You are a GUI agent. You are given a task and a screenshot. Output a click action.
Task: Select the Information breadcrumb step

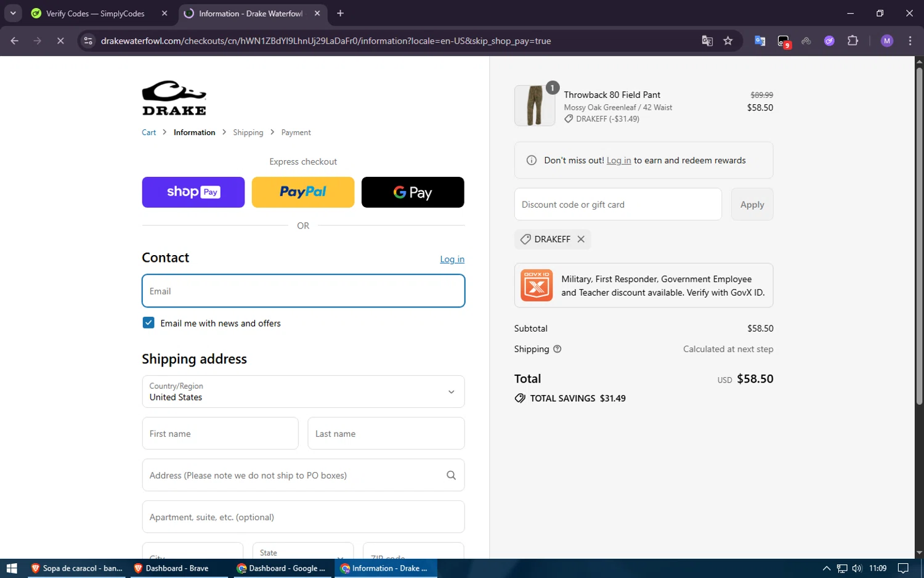pyautogui.click(x=195, y=132)
